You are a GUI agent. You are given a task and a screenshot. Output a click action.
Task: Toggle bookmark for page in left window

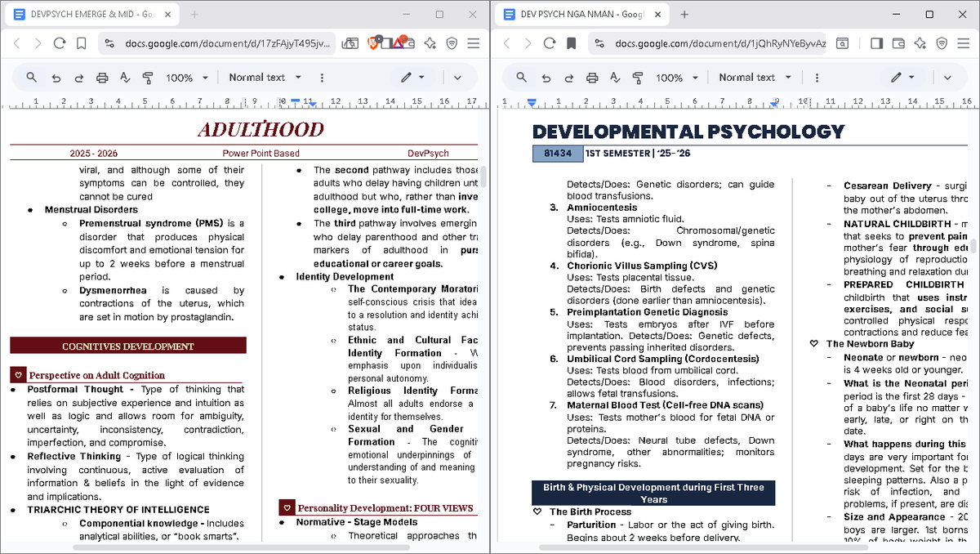[x=81, y=43]
